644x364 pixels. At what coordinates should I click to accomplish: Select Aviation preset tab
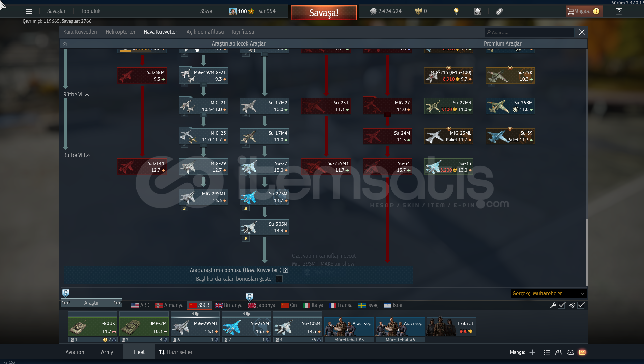tap(75, 352)
